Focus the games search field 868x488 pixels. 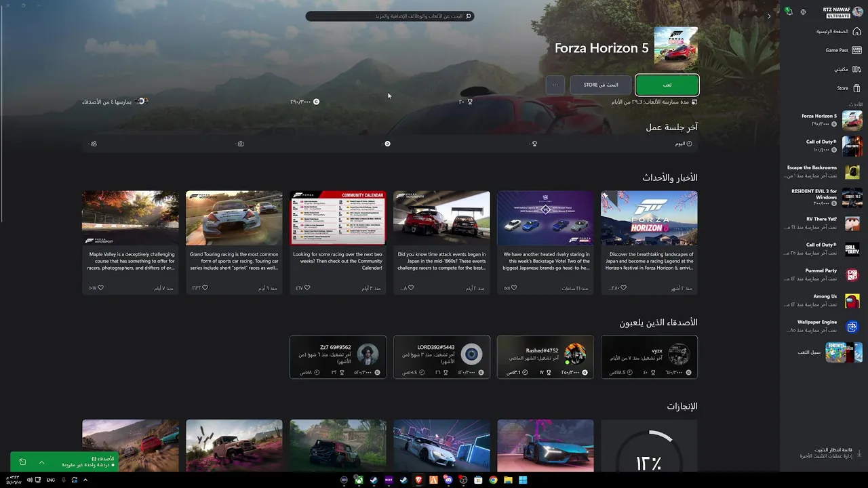point(390,16)
